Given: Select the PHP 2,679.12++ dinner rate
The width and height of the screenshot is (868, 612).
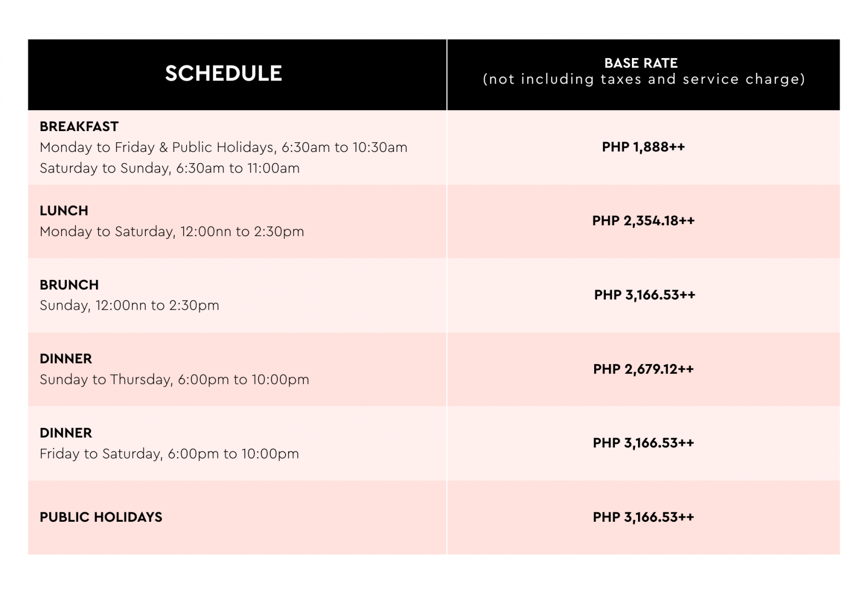Looking at the screenshot, I should point(643,369).
